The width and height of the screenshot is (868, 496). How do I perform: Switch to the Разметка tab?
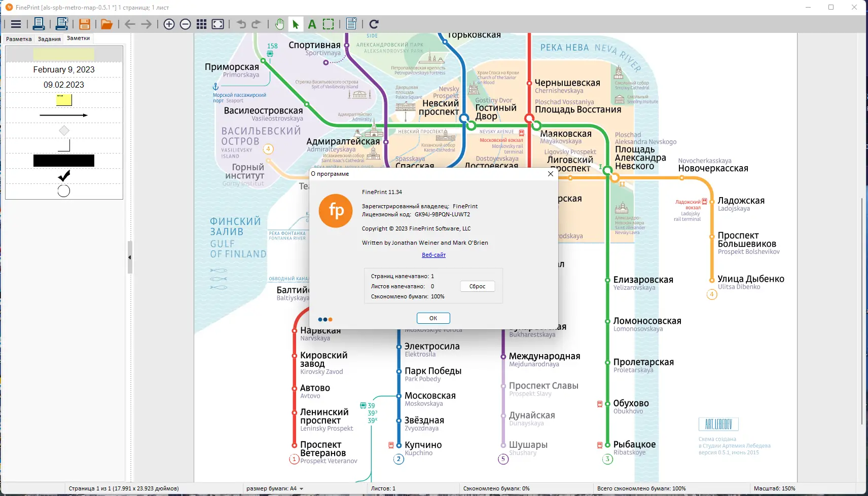click(x=19, y=39)
